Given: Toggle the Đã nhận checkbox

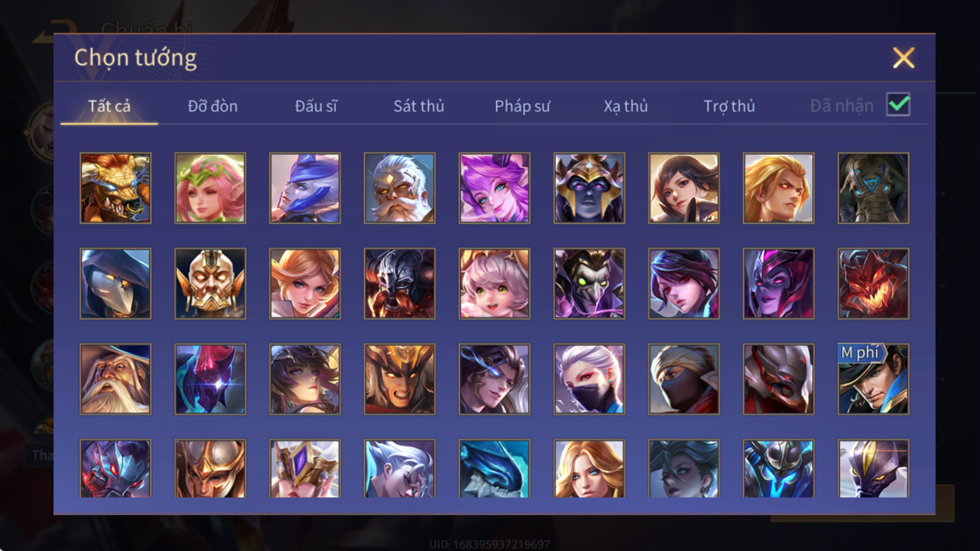Looking at the screenshot, I should coord(898,105).
